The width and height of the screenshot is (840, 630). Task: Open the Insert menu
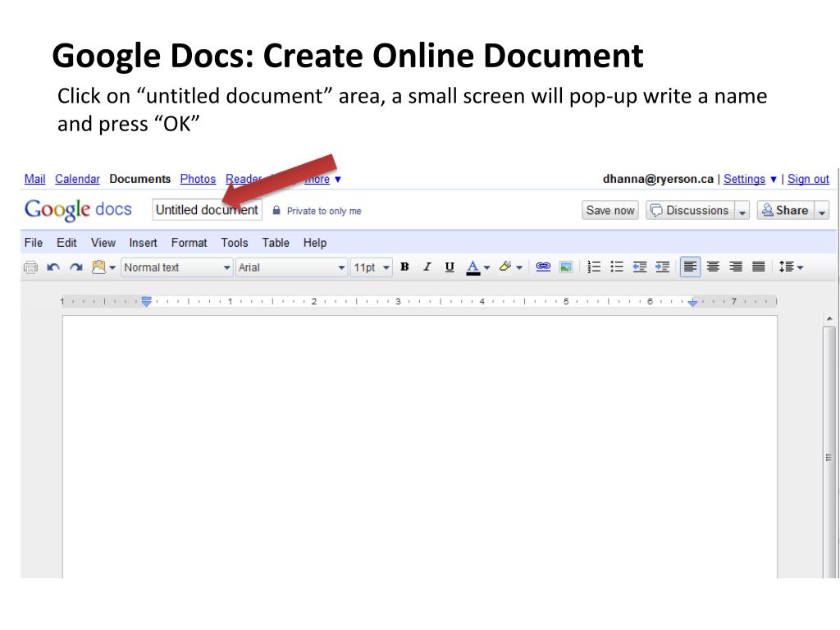pos(143,243)
